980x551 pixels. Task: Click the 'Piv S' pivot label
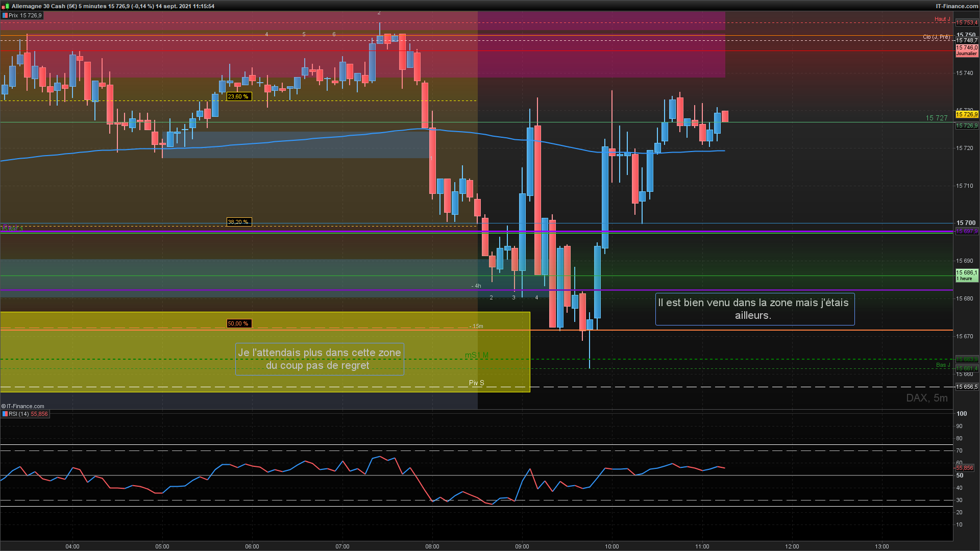pyautogui.click(x=476, y=383)
